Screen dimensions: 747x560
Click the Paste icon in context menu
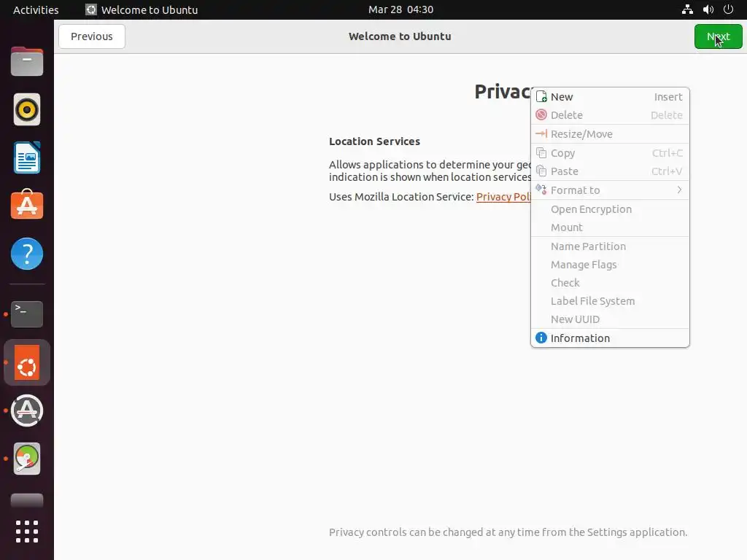(541, 171)
